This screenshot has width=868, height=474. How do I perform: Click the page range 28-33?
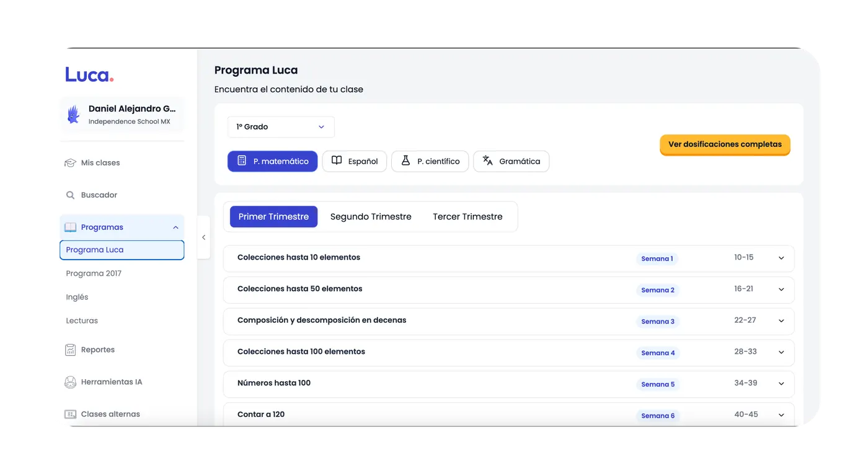(745, 351)
